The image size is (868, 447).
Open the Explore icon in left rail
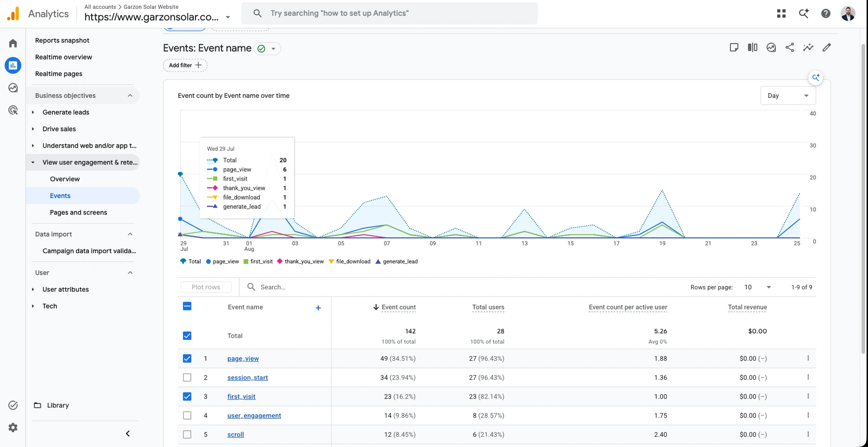(x=13, y=88)
